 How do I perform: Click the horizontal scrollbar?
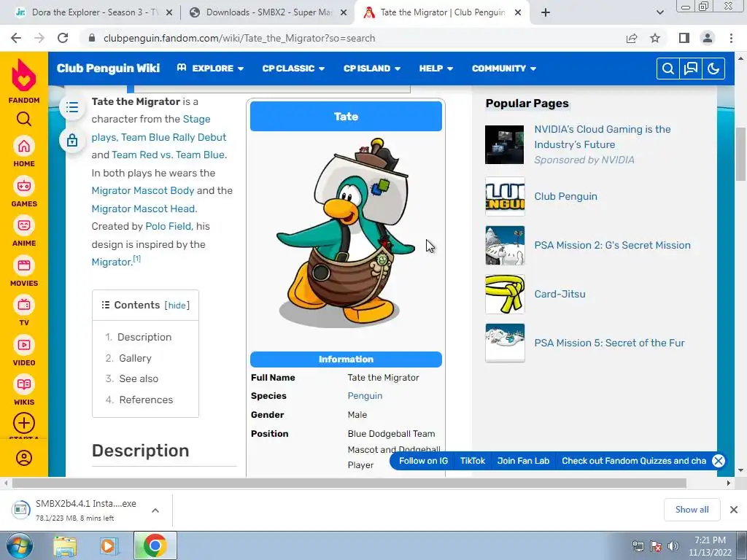(x=349, y=483)
